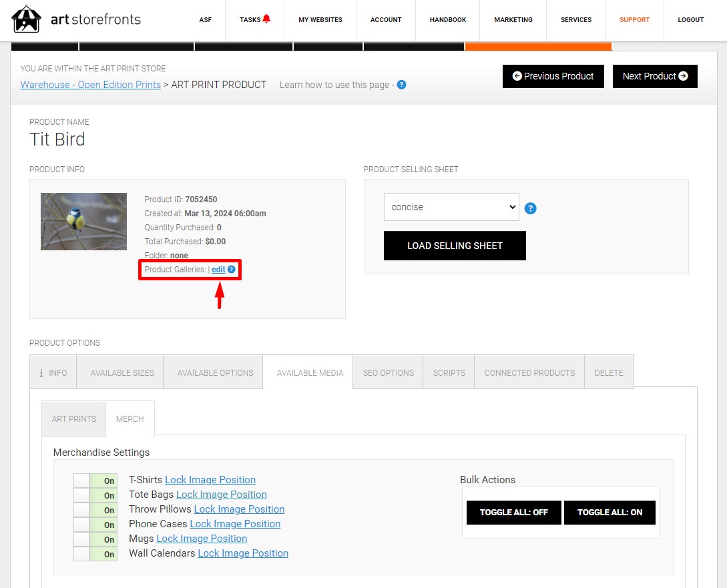Toggle the Mugs merchandise switch

[x=95, y=539]
